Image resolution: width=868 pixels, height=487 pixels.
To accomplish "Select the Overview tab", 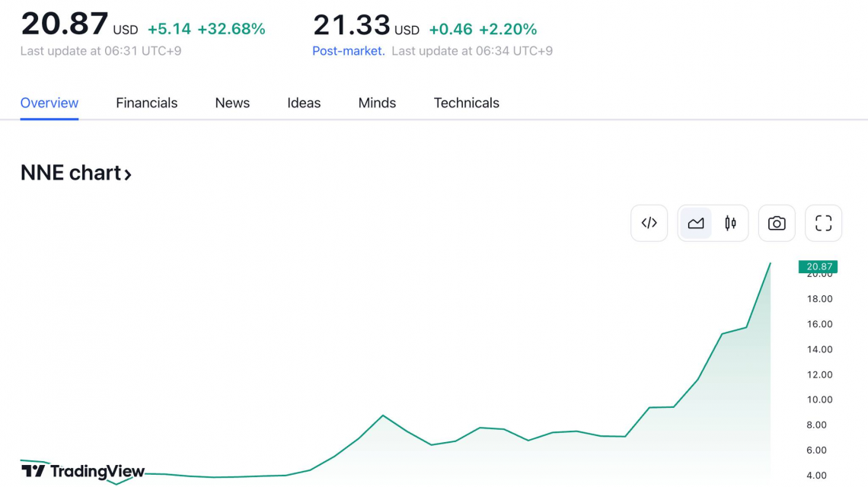I will pos(49,103).
